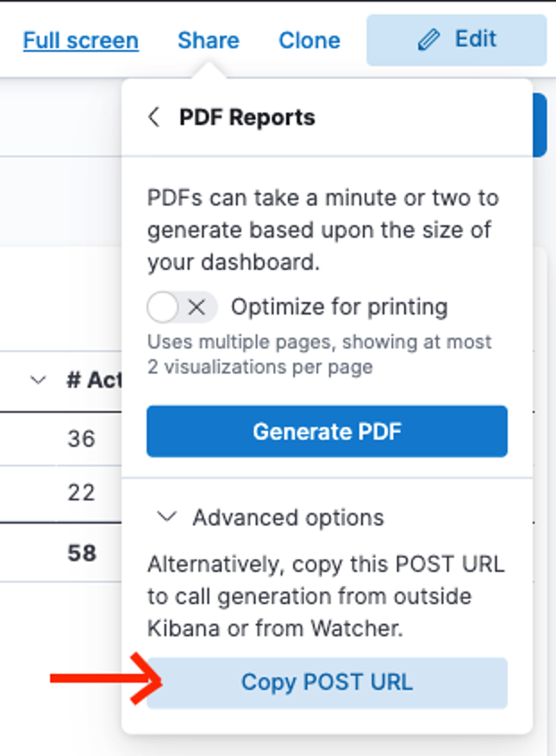
Task: Click the X mark inside the printing switch
Action: coord(197,307)
